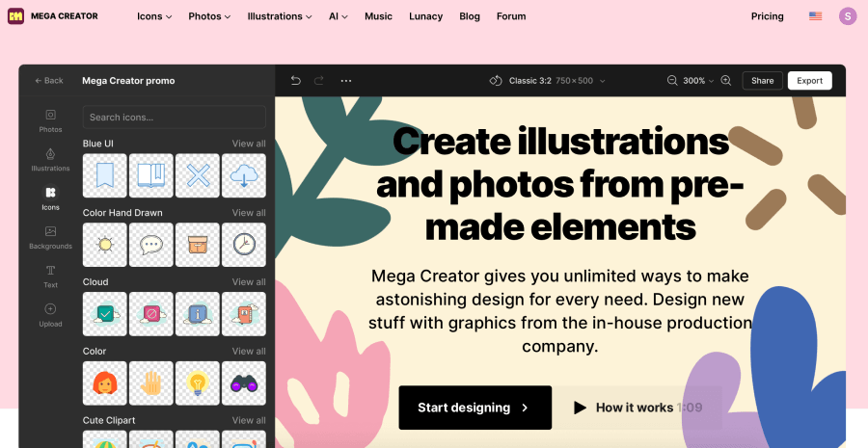Add the light bulb Color icon

[x=198, y=382]
